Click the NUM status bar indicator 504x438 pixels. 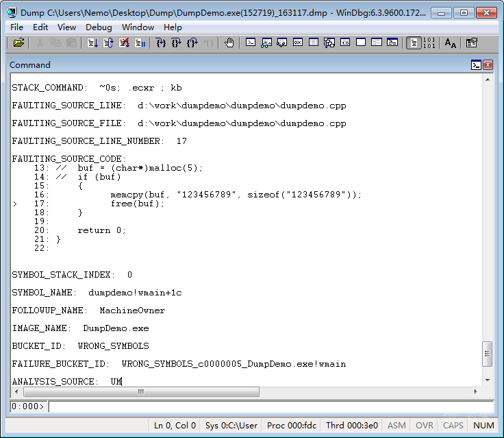click(x=483, y=426)
